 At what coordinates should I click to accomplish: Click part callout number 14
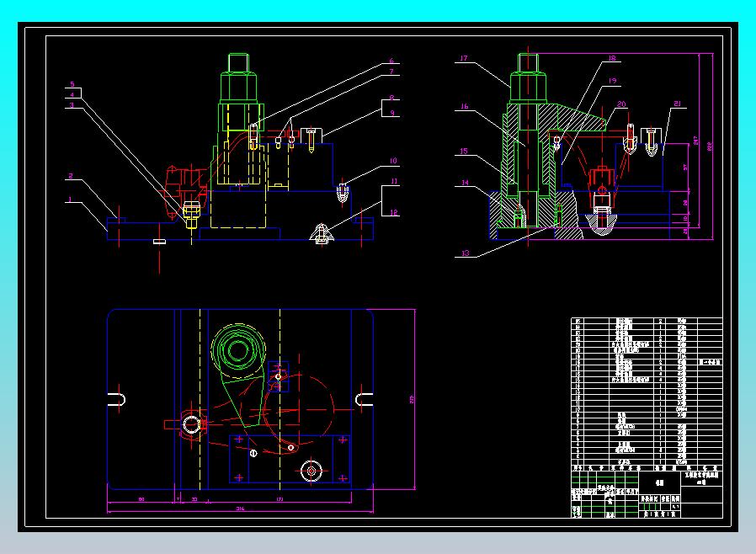pyautogui.click(x=465, y=182)
